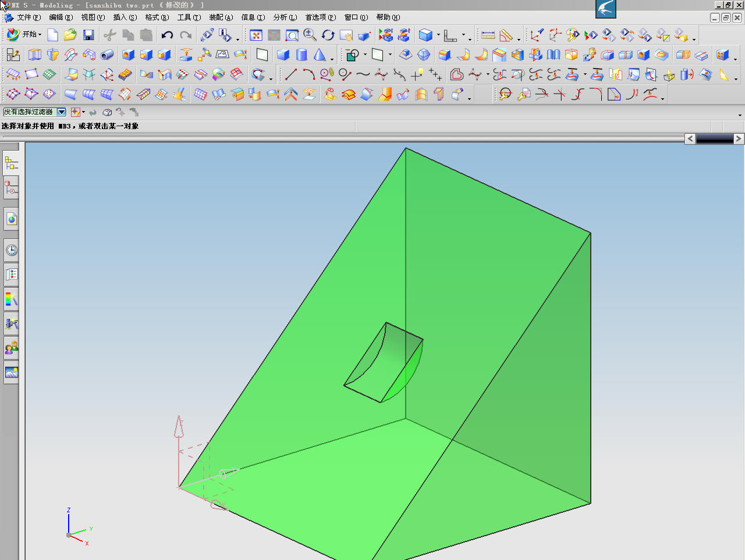Click the Spline curve tool
The width and height of the screenshot is (745, 560).
[x=363, y=74]
